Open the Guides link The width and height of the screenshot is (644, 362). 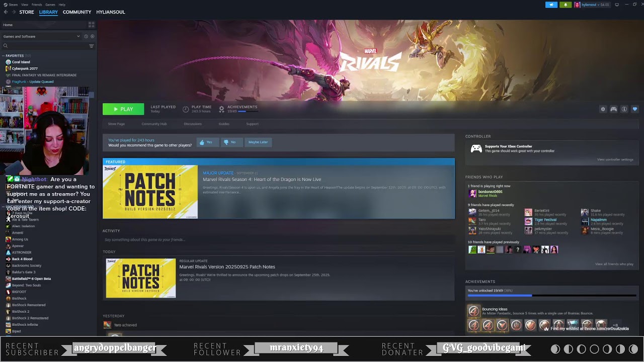(224, 124)
